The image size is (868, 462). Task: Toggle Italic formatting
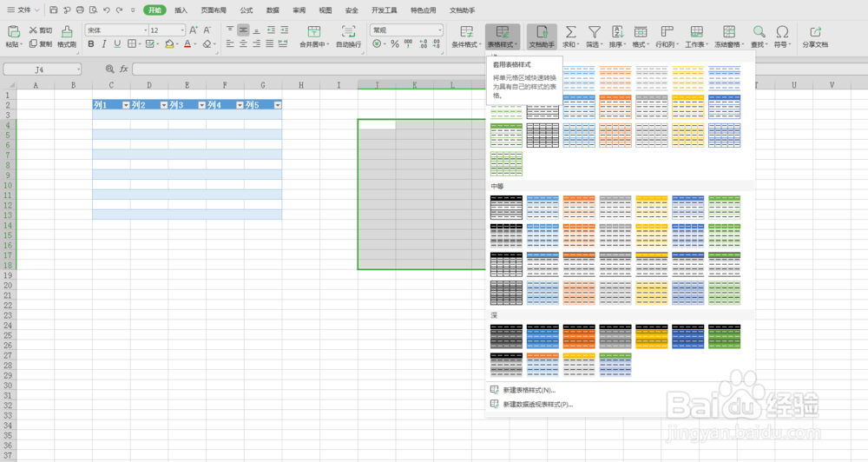(x=103, y=43)
